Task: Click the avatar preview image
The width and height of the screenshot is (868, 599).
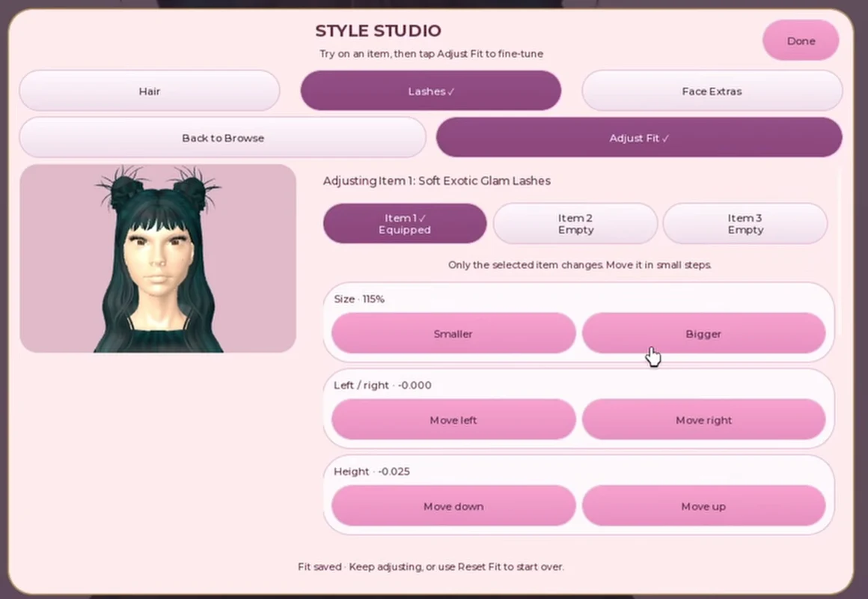Action: coord(158,258)
